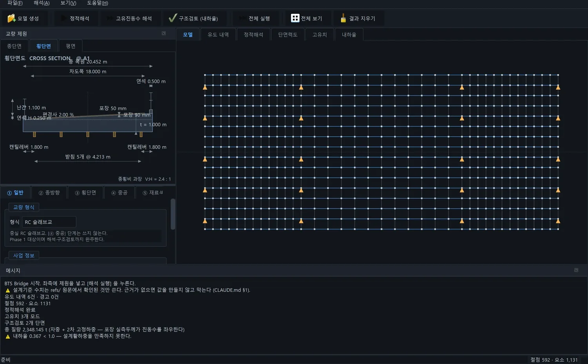Click the 차도폭 18.000 m dimension label
The width and height of the screenshot is (588, 364).
click(88, 71)
